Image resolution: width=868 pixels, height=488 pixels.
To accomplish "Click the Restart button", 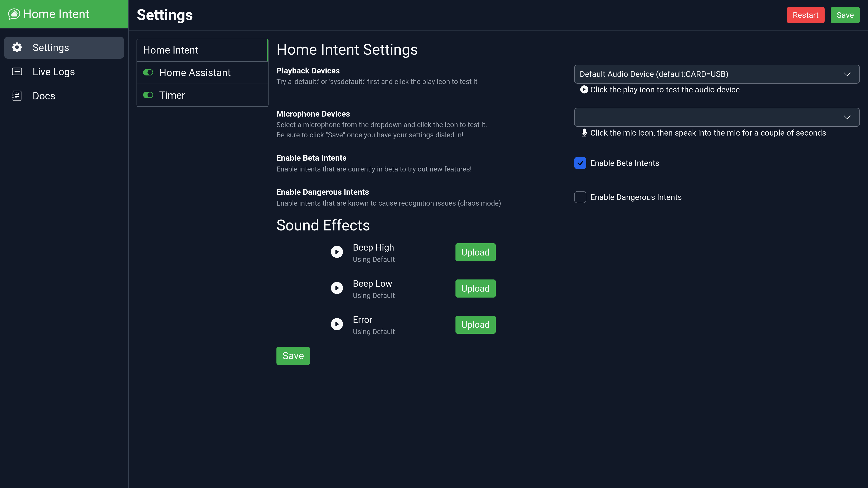I will pos(805,15).
